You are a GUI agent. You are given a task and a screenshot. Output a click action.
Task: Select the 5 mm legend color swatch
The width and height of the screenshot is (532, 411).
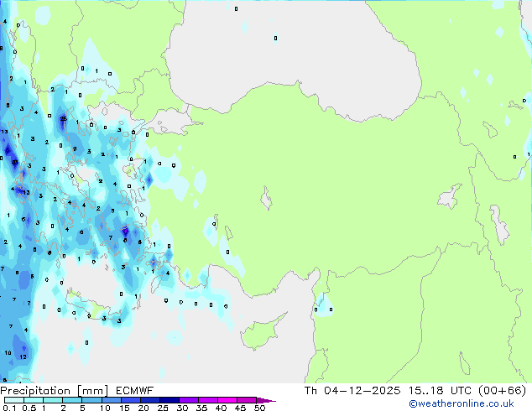(91, 400)
